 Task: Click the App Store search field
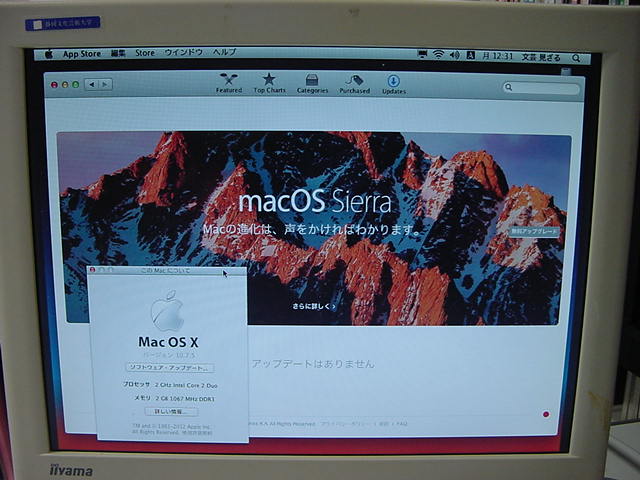[541, 88]
